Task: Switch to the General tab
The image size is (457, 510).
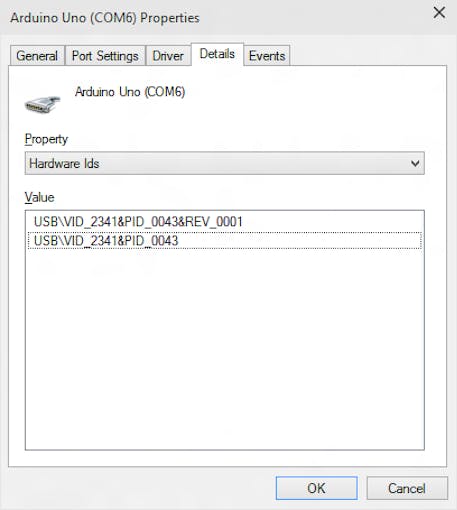Action: tap(37, 56)
